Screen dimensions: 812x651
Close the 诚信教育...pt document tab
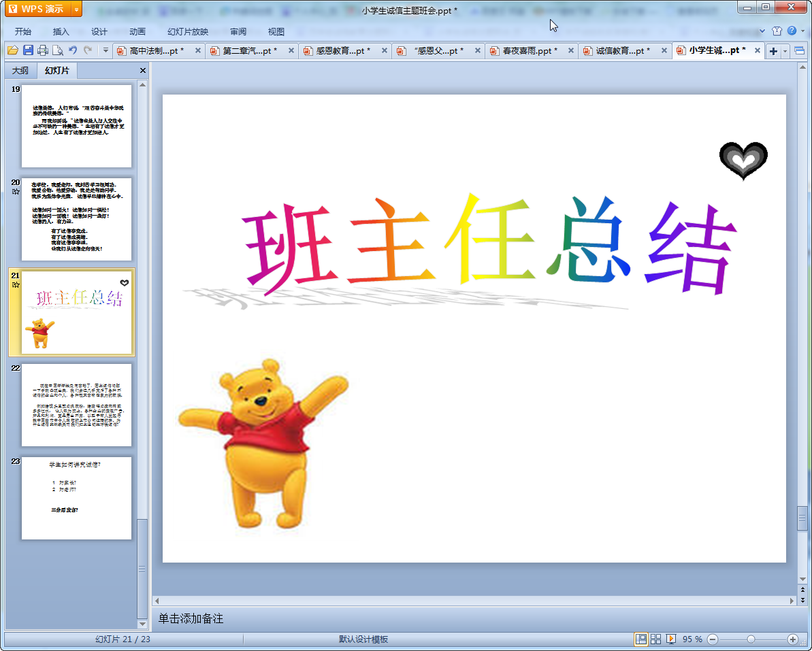pyautogui.click(x=664, y=51)
